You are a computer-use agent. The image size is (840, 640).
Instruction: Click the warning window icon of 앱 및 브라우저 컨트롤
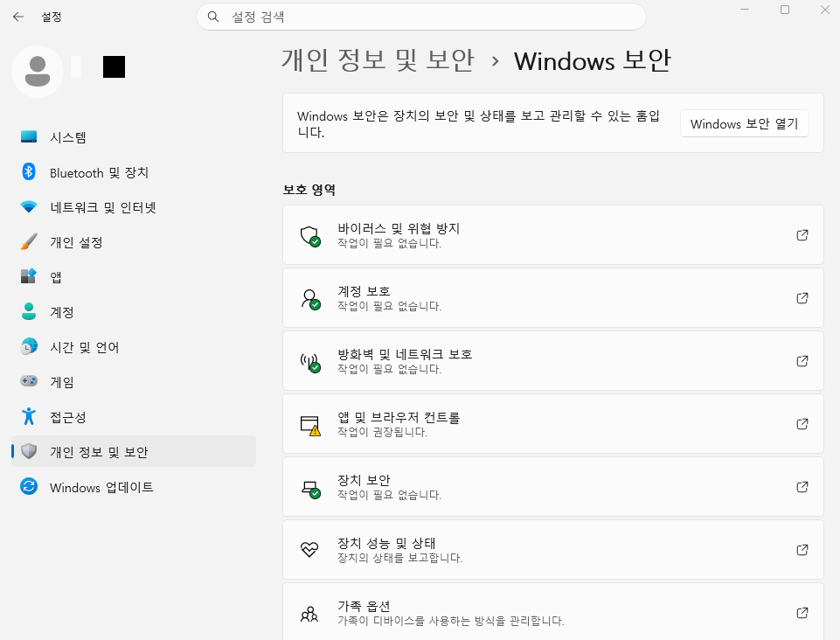click(x=310, y=425)
